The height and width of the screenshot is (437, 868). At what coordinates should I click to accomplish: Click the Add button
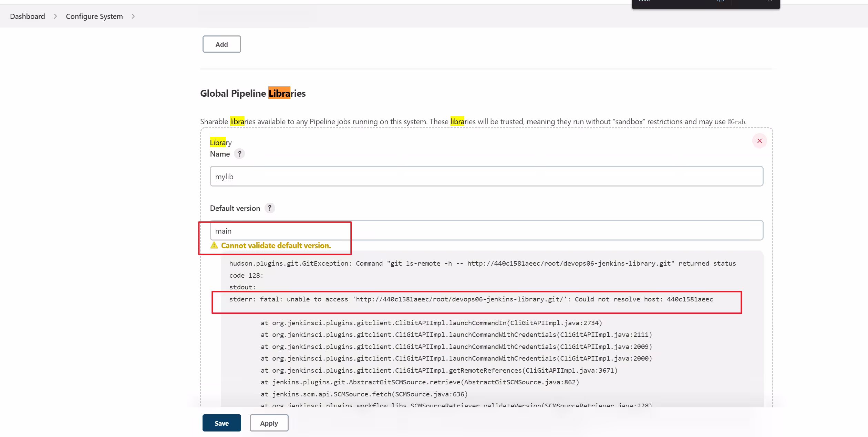(x=221, y=44)
